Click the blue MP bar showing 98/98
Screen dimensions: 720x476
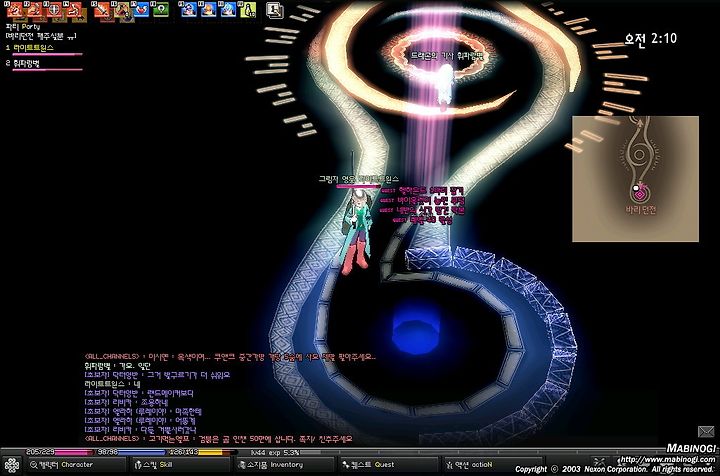131,452
